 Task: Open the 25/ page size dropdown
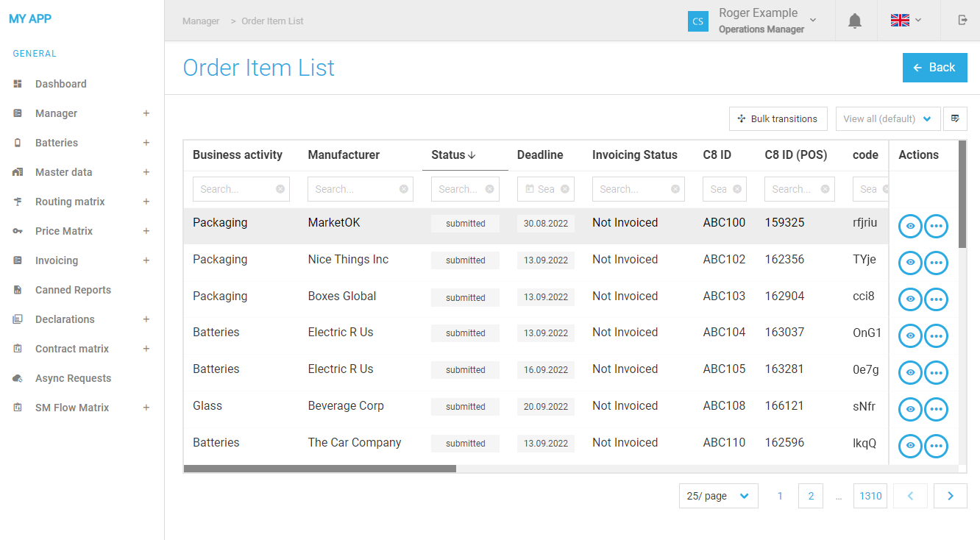(718, 496)
